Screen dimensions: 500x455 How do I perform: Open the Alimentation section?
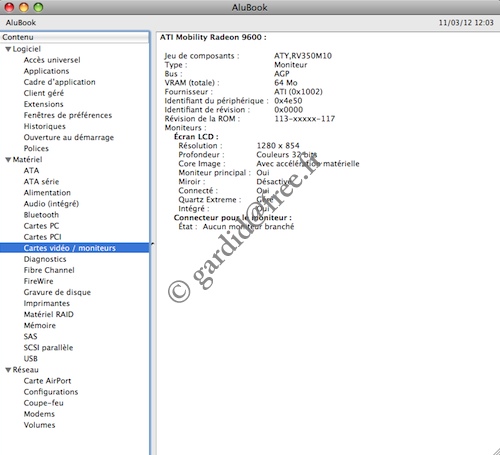(x=47, y=193)
